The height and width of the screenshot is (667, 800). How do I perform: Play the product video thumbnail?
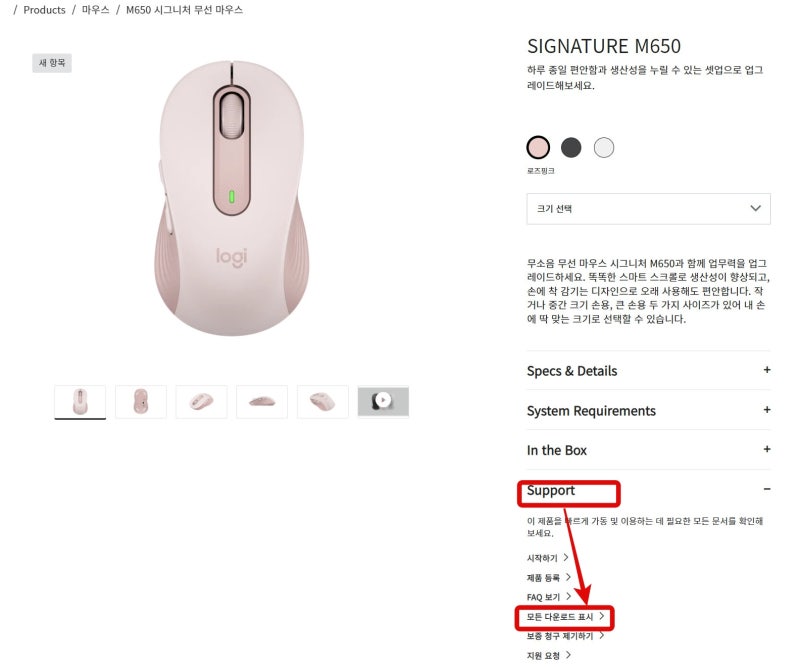(x=383, y=401)
